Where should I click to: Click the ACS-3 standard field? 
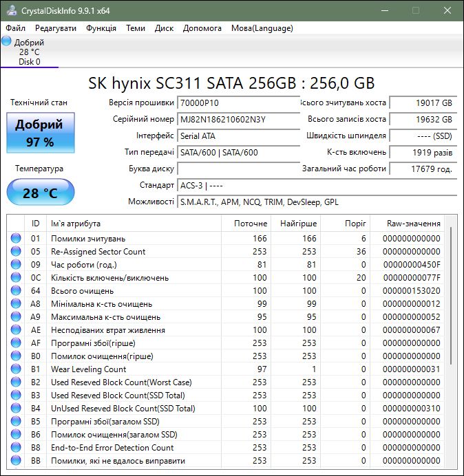point(317,185)
